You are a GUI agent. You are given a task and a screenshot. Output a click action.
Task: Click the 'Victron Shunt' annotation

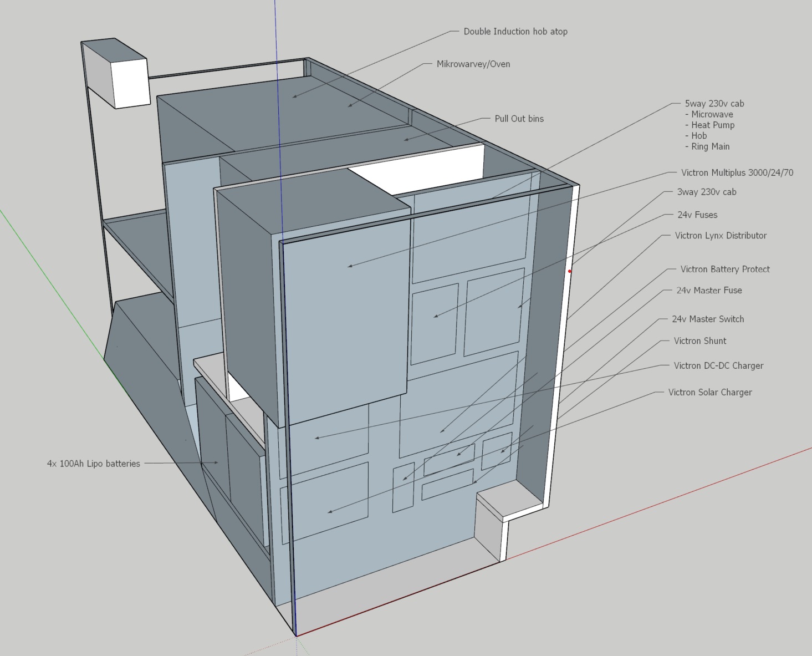click(699, 341)
